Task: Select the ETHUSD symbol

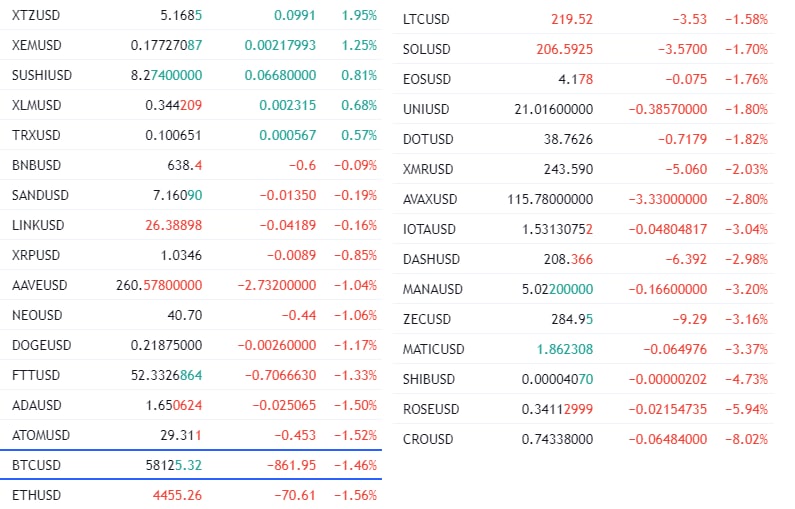Action: [37, 495]
